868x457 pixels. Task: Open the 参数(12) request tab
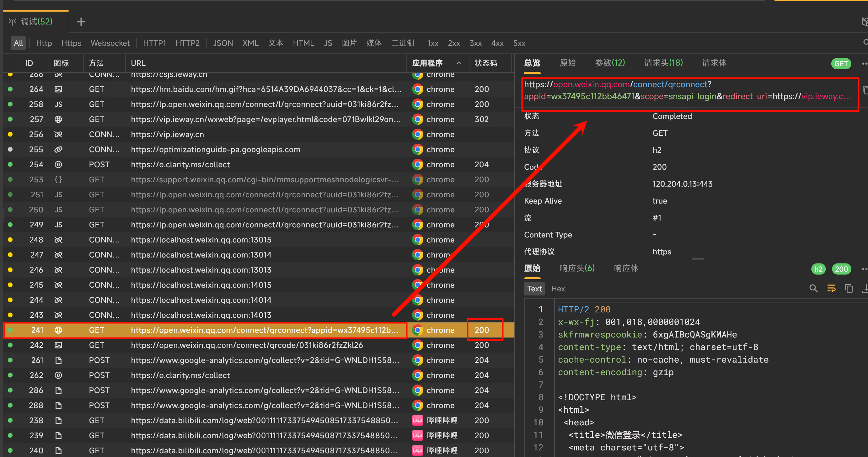pyautogui.click(x=610, y=63)
